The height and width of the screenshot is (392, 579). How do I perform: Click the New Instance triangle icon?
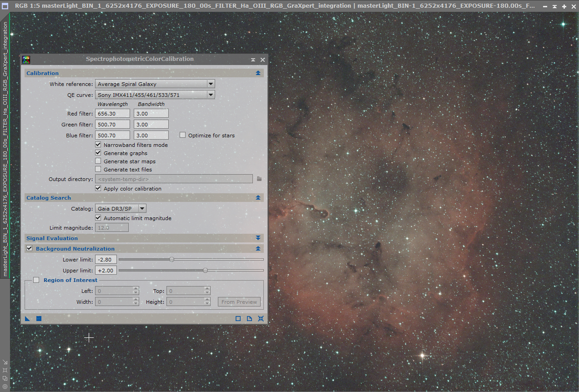point(28,319)
